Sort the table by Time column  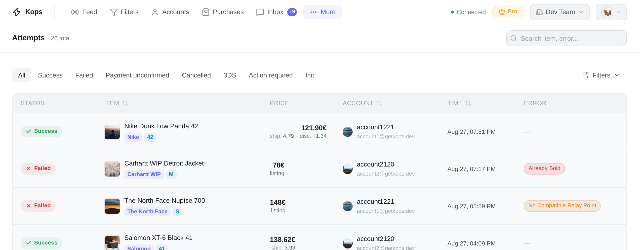click(459, 103)
